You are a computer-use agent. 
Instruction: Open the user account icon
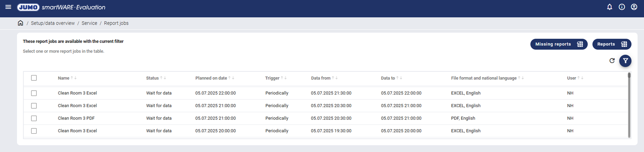[x=634, y=7]
